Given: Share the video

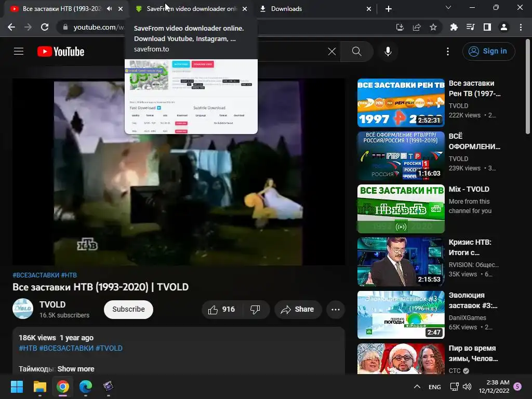Looking at the screenshot, I should (298, 310).
